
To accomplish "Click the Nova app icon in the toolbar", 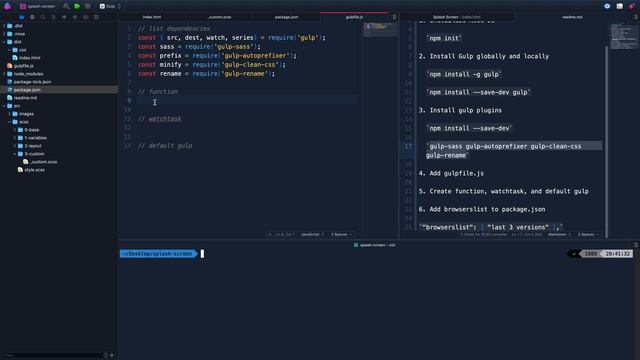I will [x=7, y=6].
